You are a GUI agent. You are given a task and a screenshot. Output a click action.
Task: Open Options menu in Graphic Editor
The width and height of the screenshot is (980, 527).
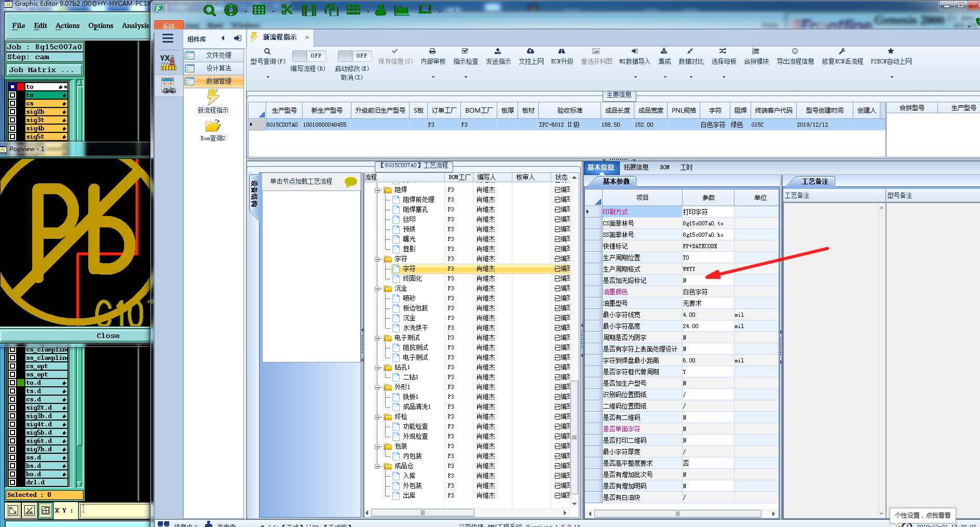[x=101, y=25]
